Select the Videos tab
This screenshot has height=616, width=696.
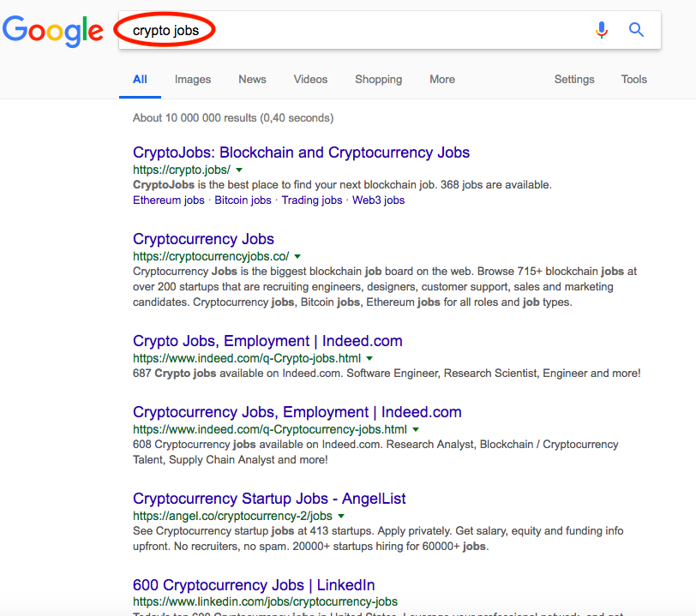[x=310, y=79]
